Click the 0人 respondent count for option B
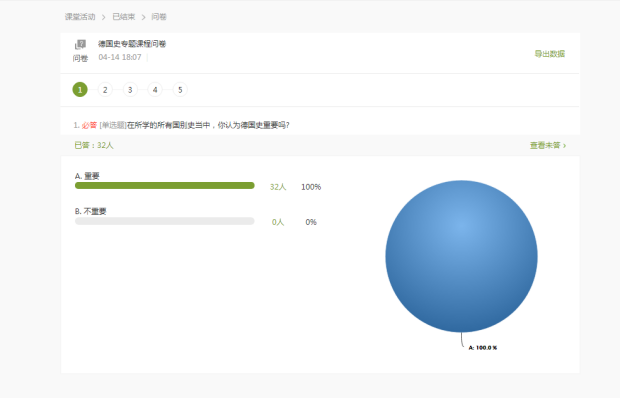Viewport: 620px width, 398px height. (x=278, y=222)
